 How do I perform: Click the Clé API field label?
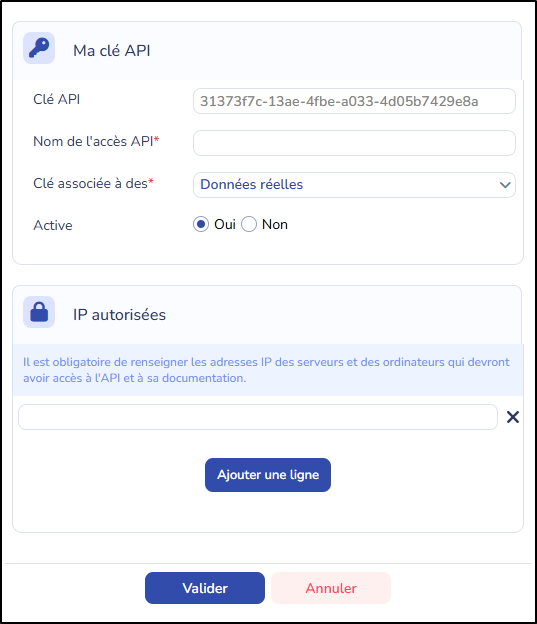[x=57, y=99]
